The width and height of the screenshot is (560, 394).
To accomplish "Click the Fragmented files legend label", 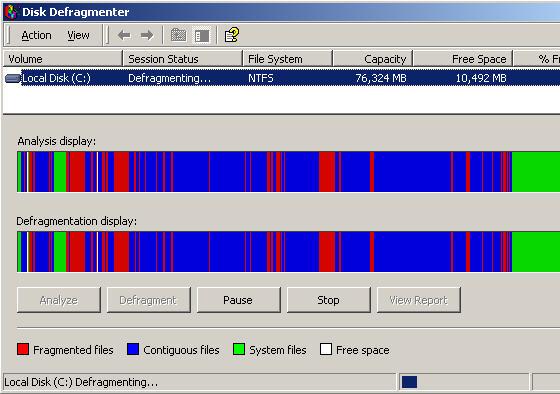I will pos(73,350).
